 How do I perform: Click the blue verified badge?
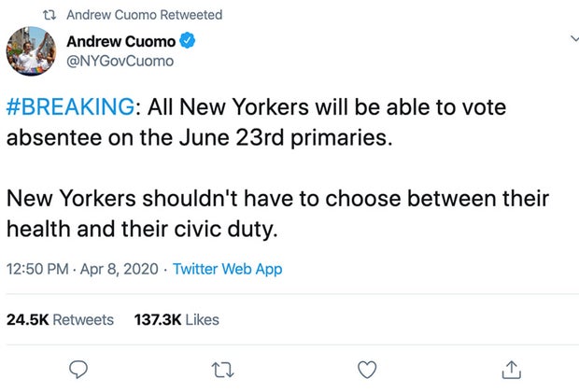pyautogui.click(x=187, y=41)
